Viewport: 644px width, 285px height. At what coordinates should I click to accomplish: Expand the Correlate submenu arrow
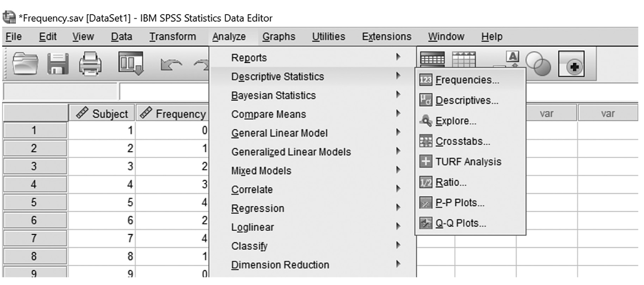pyautogui.click(x=398, y=189)
